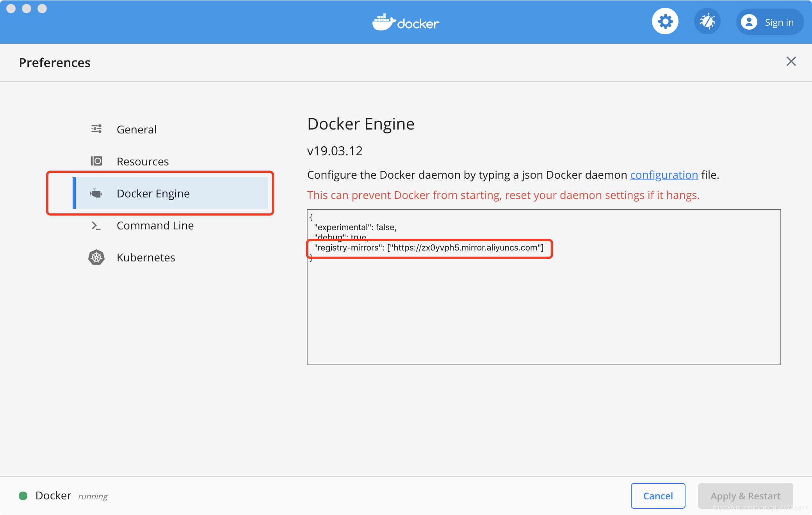The width and height of the screenshot is (812, 515).
Task: Click the green Docker status indicator
Action: tap(23, 496)
